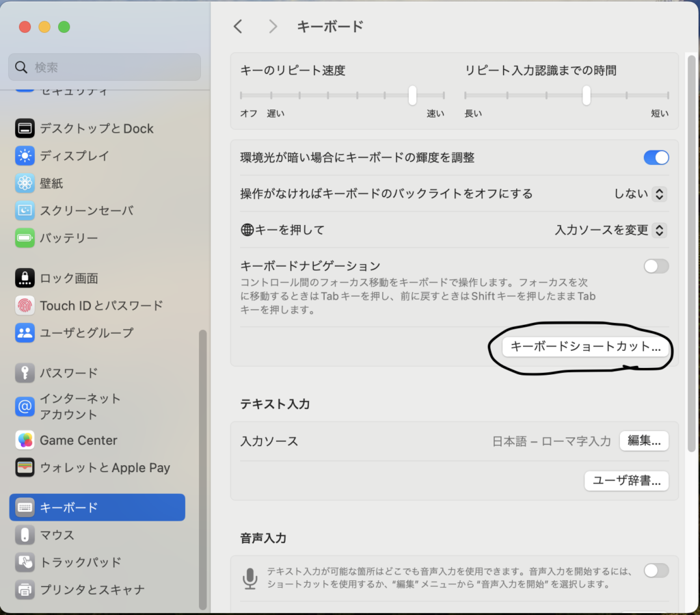Open the バッテリー battery icon
Image resolution: width=700 pixels, height=615 pixels.
click(25, 238)
